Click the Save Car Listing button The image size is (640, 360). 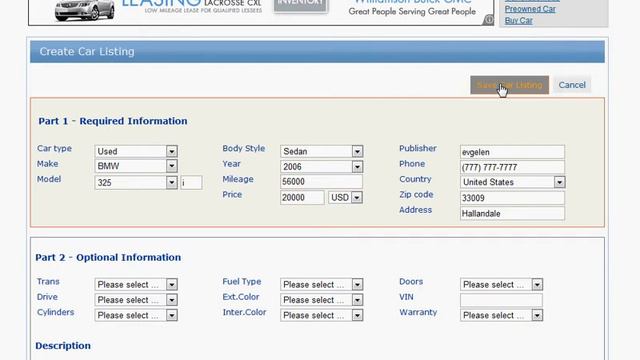509,85
